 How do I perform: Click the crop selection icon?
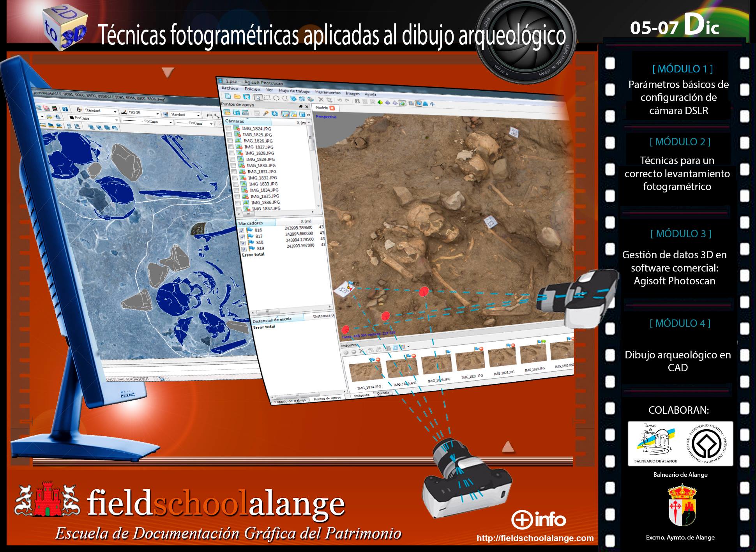pos(329,101)
